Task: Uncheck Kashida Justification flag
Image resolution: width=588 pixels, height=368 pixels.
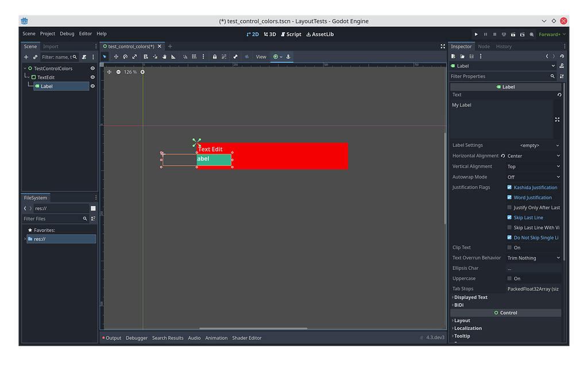Action: [x=509, y=187]
